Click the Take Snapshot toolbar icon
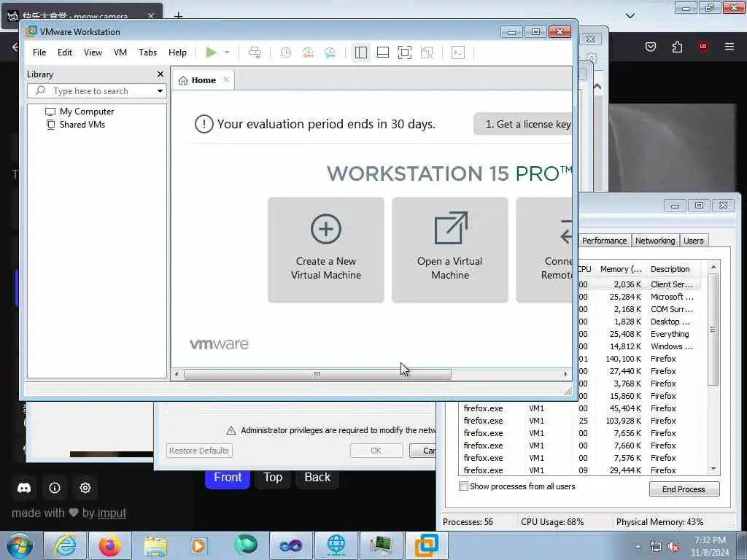Image resolution: width=747 pixels, height=560 pixels. pos(285,52)
